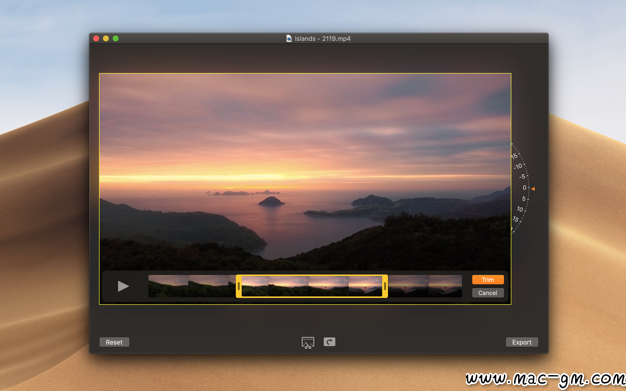Viewport: 626px width, 391px height.
Task: Set rotation dial to 0 mark
Action: point(525,188)
